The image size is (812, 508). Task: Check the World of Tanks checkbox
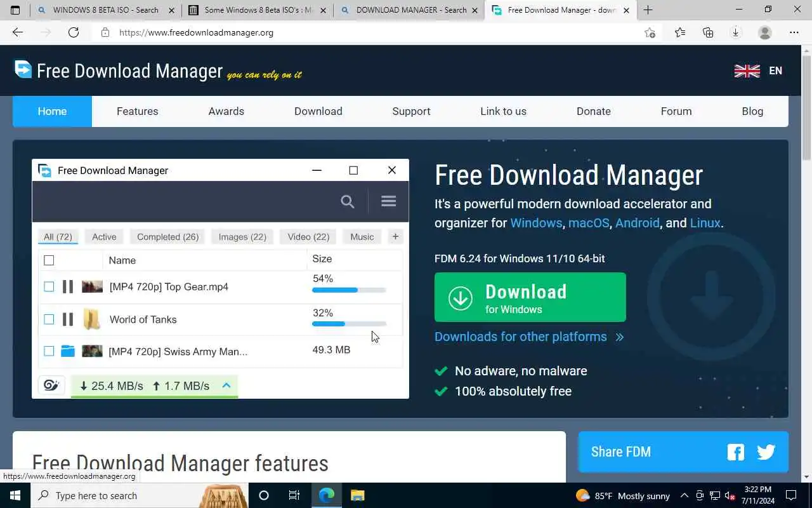[x=49, y=319]
